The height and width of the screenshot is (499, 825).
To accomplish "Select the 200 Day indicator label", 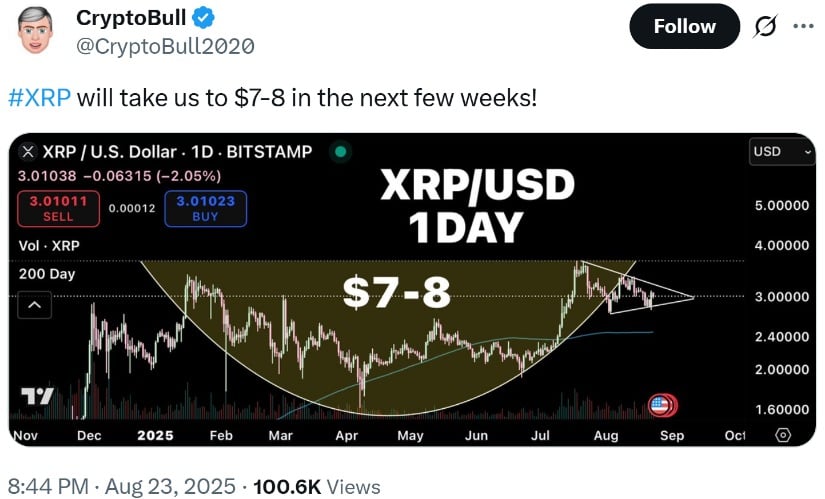I will [x=47, y=274].
